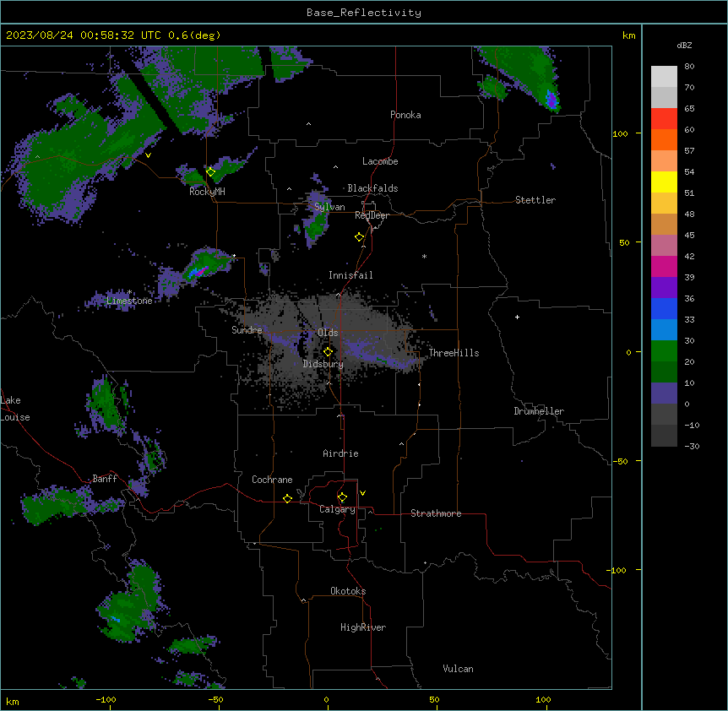Click the Limestone label

pos(129,301)
